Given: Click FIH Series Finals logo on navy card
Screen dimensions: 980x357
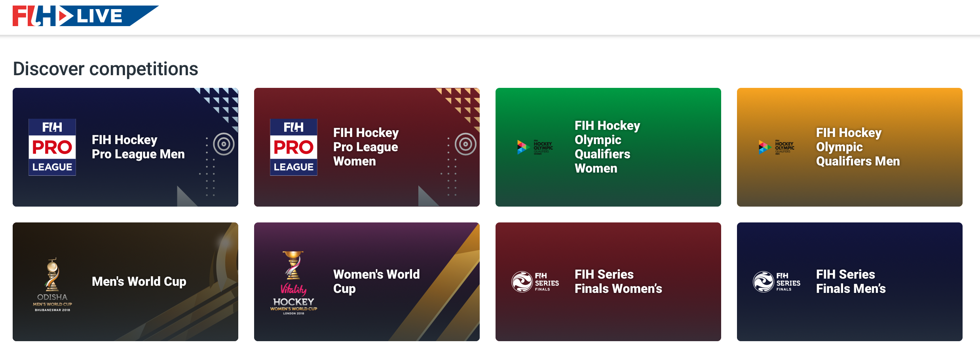Looking at the screenshot, I should pyautogui.click(x=777, y=282).
